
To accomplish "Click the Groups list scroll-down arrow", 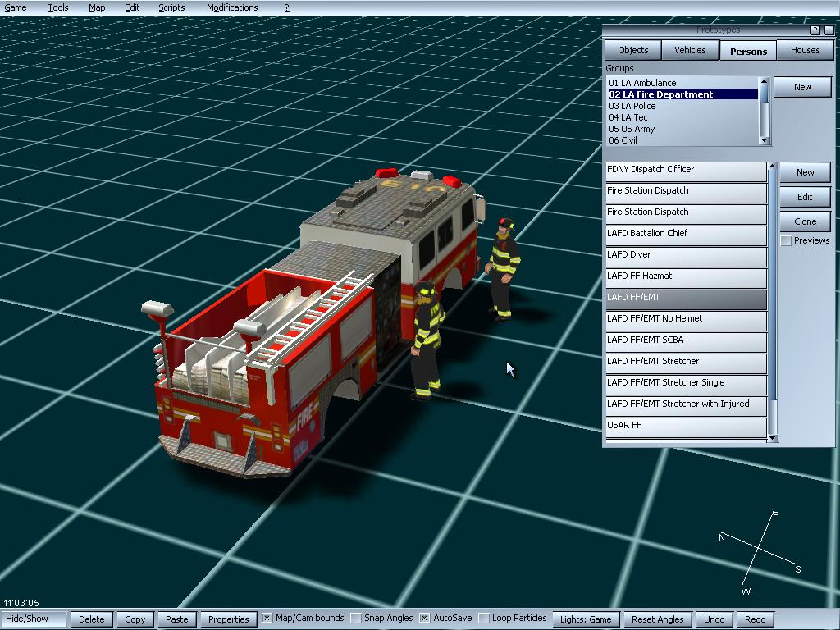I will [765, 140].
